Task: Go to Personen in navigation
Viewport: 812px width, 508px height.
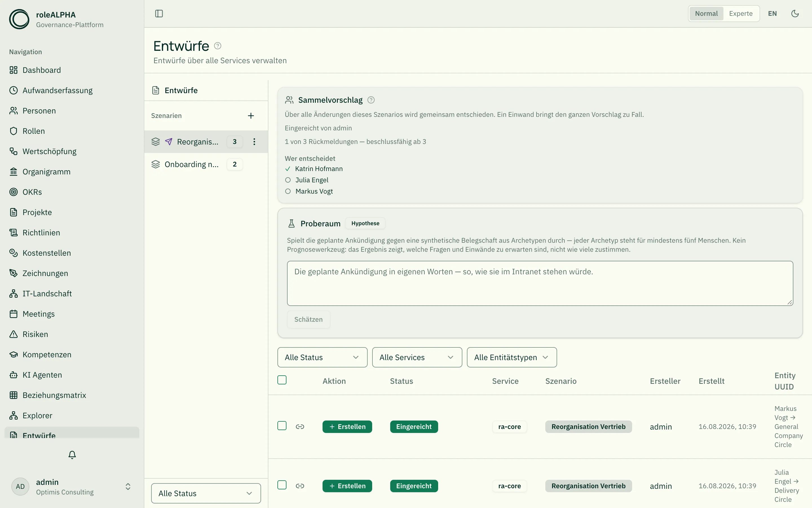Action: coord(72,111)
